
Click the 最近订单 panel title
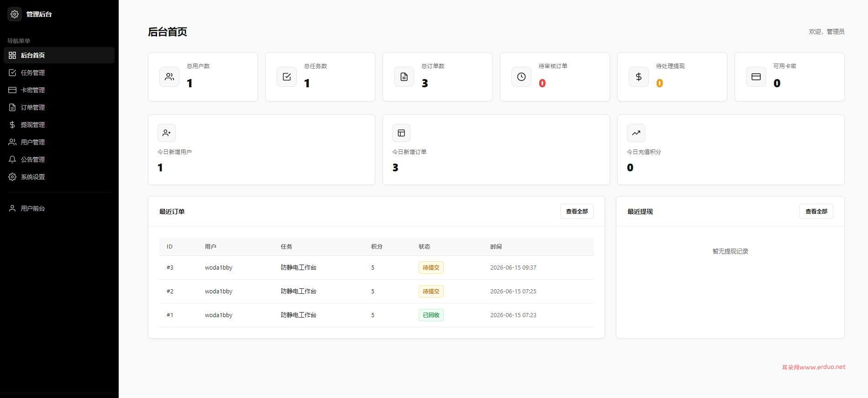(x=172, y=212)
